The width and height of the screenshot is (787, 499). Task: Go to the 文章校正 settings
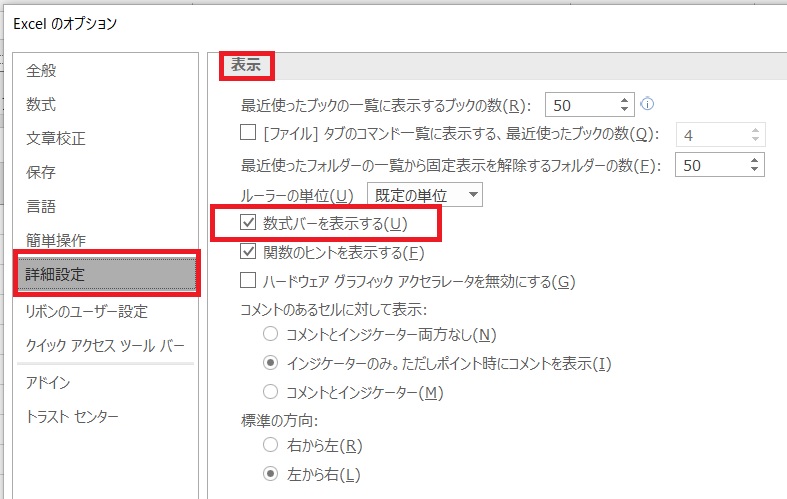point(56,138)
